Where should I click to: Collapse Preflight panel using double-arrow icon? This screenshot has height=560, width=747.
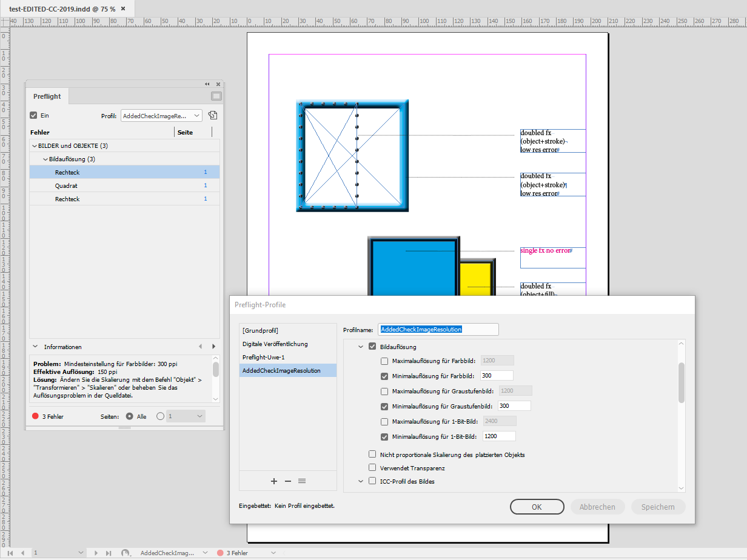point(207,84)
